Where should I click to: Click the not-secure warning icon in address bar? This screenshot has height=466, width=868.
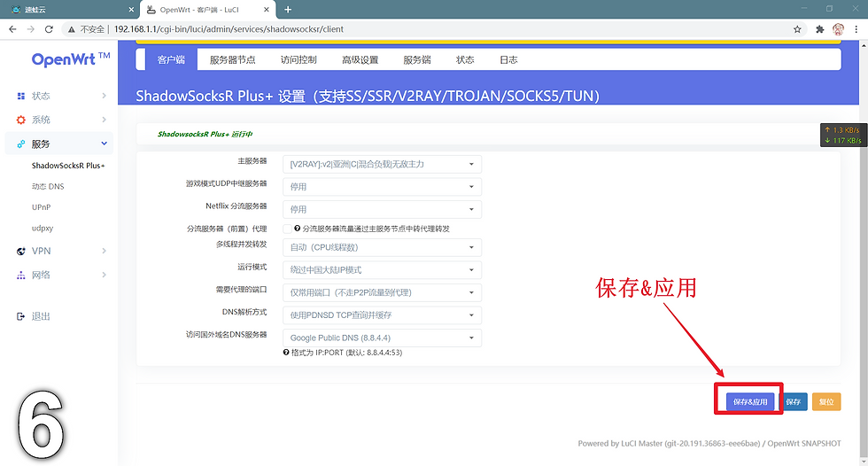coord(72,29)
